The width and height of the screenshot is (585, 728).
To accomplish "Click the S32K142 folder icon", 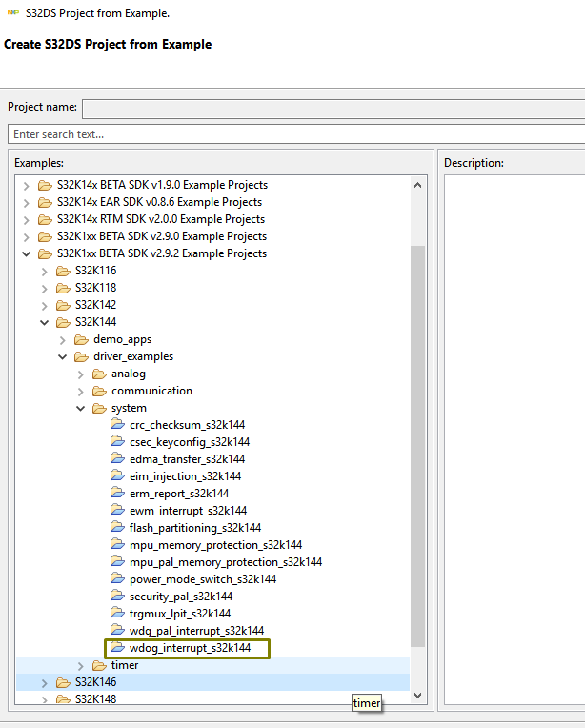I will pos(63,306).
